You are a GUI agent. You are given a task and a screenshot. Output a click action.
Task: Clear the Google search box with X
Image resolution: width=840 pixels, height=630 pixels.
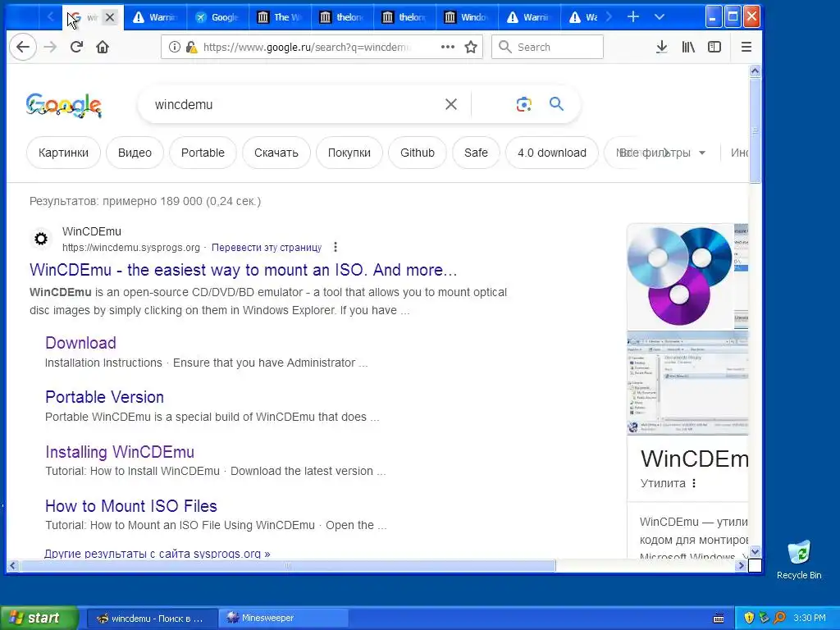tap(451, 104)
